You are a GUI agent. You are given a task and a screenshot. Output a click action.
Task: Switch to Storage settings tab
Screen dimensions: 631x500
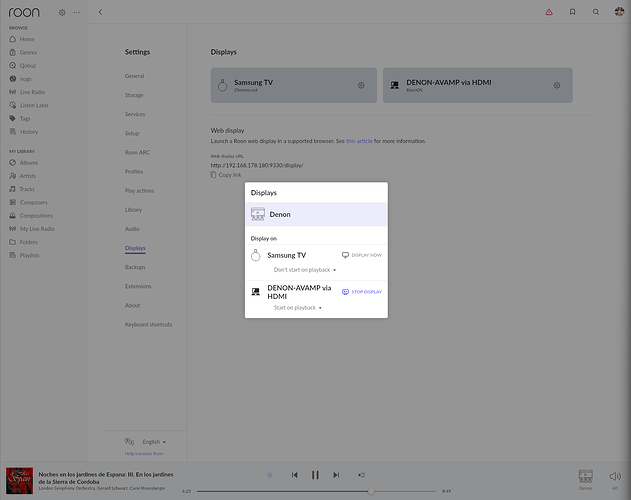[x=134, y=95]
